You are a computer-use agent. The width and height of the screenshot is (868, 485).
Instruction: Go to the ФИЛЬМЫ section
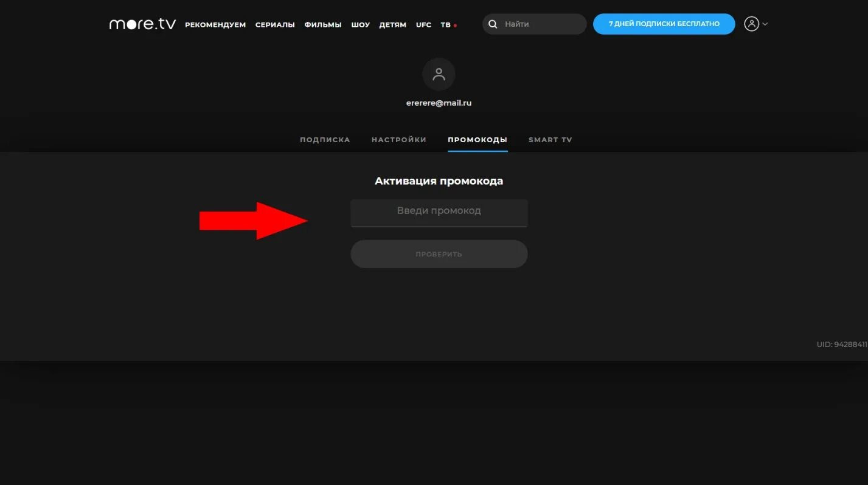pyautogui.click(x=323, y=25)
